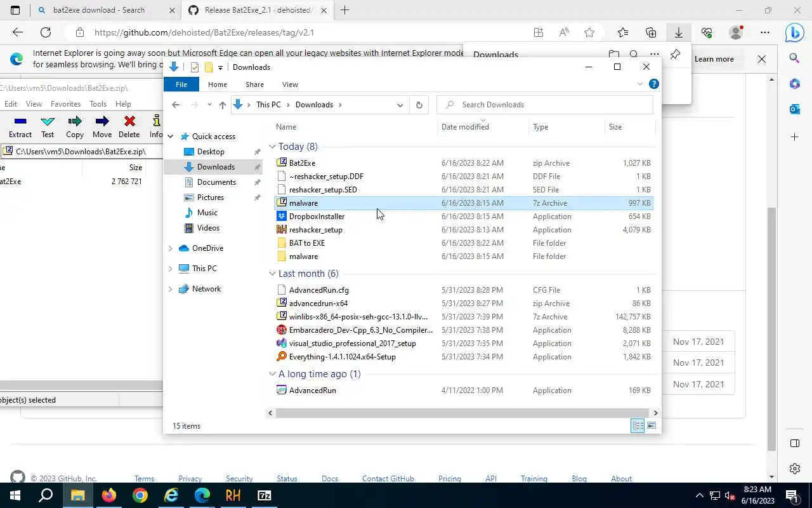Viewport: 812px width, 508px height.
Task: Open 7-Zip Tools menu
Action: (x=98, y=104)
